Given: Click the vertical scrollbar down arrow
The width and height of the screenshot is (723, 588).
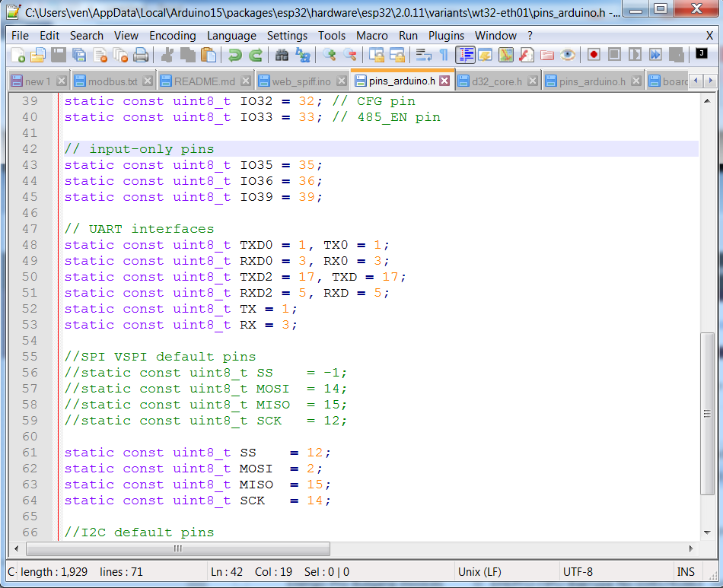Looking at the screenshot, I should [707, 532].
